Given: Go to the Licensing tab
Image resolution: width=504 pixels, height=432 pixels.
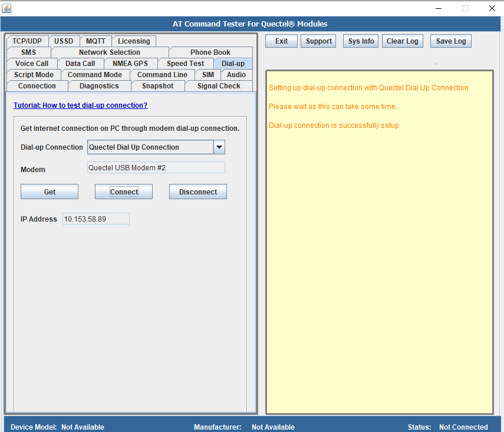Looking at the screenshot, I should [x=134, y=41].
